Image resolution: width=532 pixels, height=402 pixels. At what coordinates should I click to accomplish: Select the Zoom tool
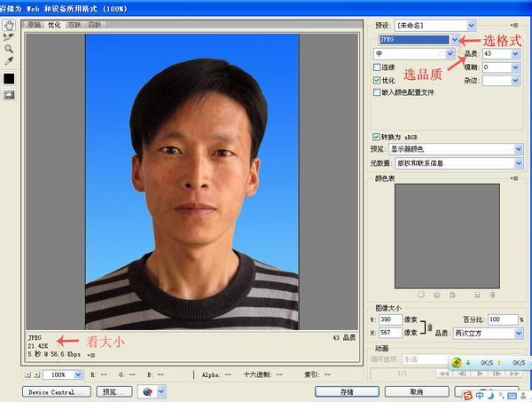[9, 49]
